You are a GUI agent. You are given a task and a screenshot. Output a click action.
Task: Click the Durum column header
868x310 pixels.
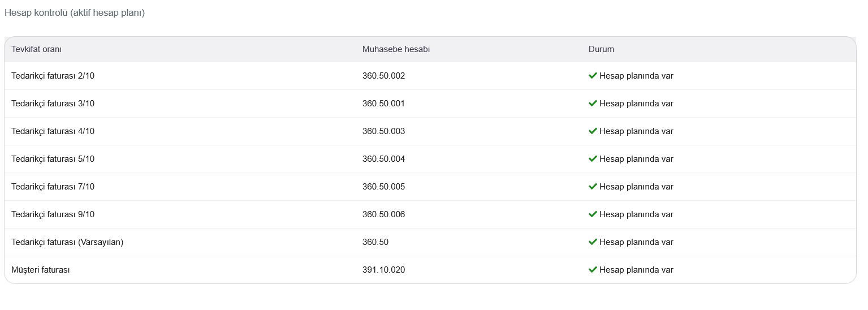[x=601, y=49]
